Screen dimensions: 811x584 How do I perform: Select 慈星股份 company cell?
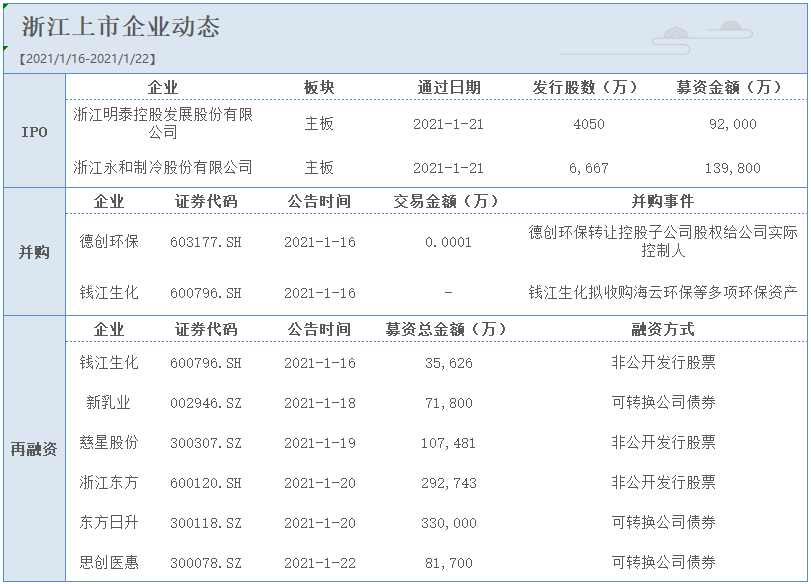109,442
